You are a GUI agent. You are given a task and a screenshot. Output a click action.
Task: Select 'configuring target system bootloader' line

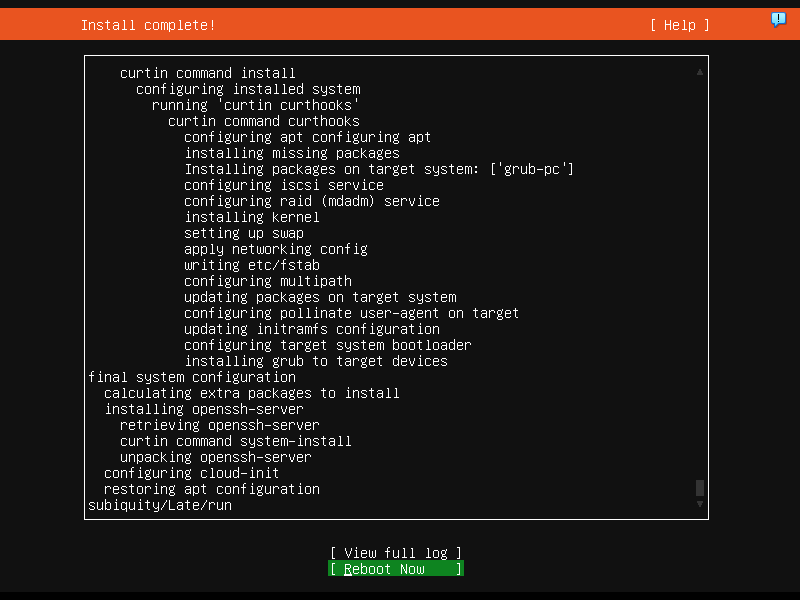(328, 345)
